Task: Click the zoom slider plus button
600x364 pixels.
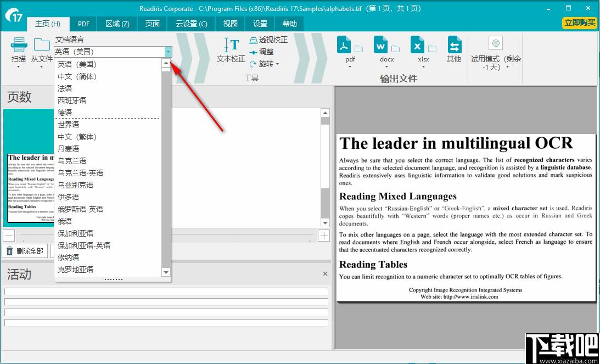Action: [324, 236]
